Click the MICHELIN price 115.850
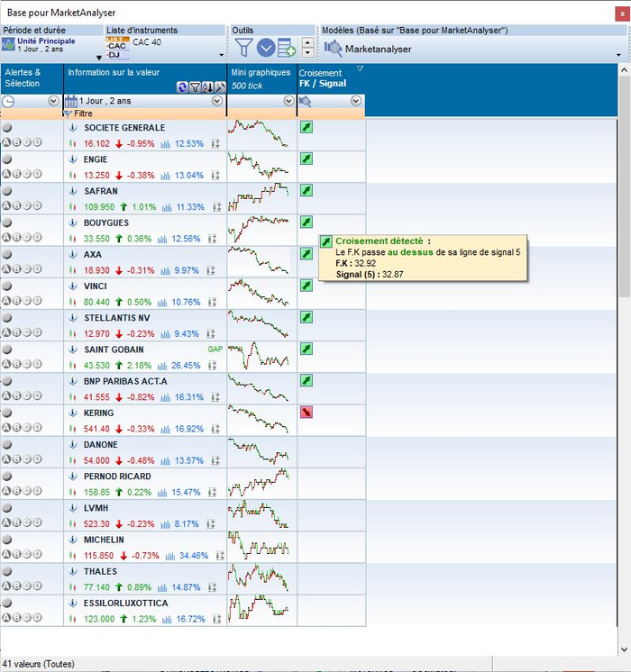The width and height of the screenshot is (631, 672). point(98,556)
